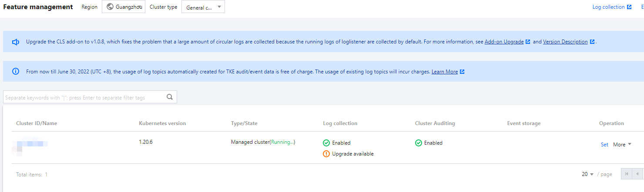The height and width of the screenshot is (192, 644).
Task: Open the Log collection documentation link
Action: [608, 7]
